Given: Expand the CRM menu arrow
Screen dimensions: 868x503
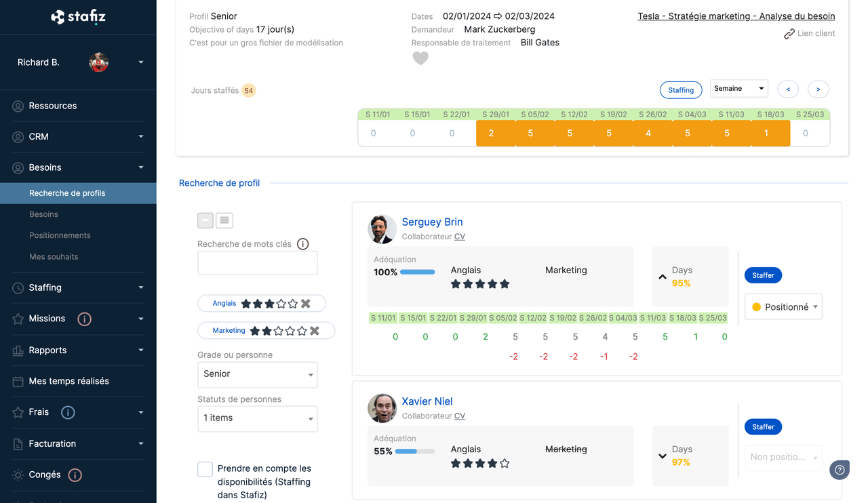Looking at the screenshot, I should click(141, 137).
